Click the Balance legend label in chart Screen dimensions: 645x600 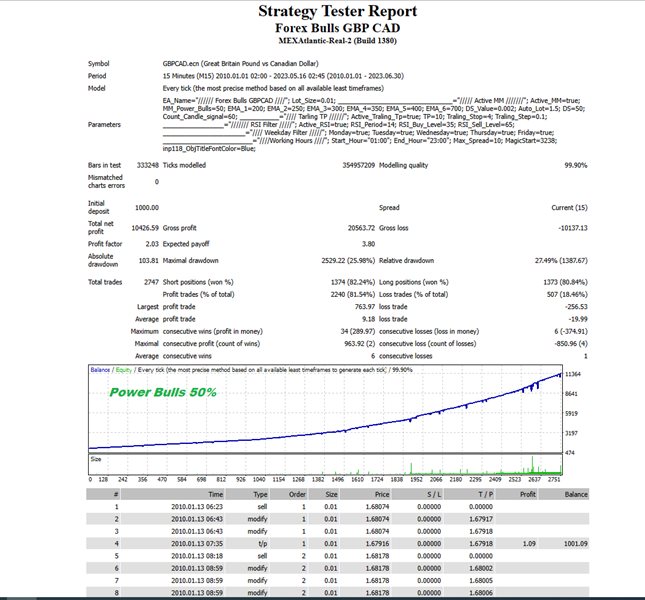(102, 370)
